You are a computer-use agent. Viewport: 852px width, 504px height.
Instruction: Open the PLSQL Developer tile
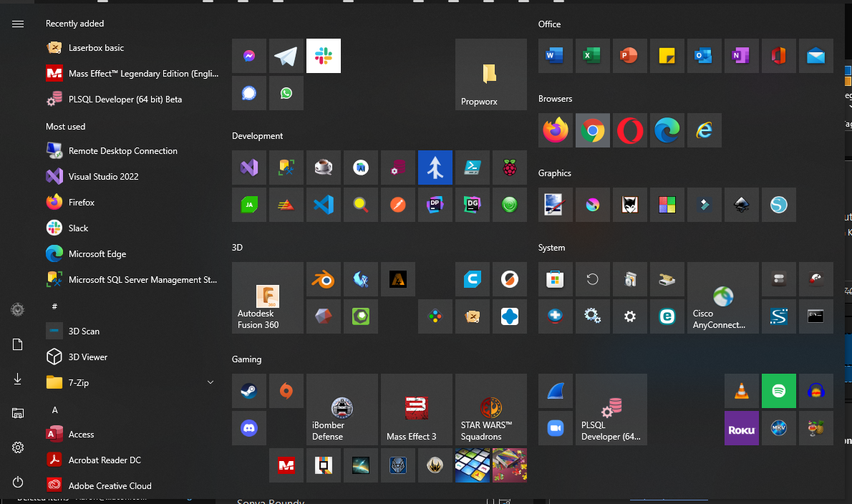(611, 409)
